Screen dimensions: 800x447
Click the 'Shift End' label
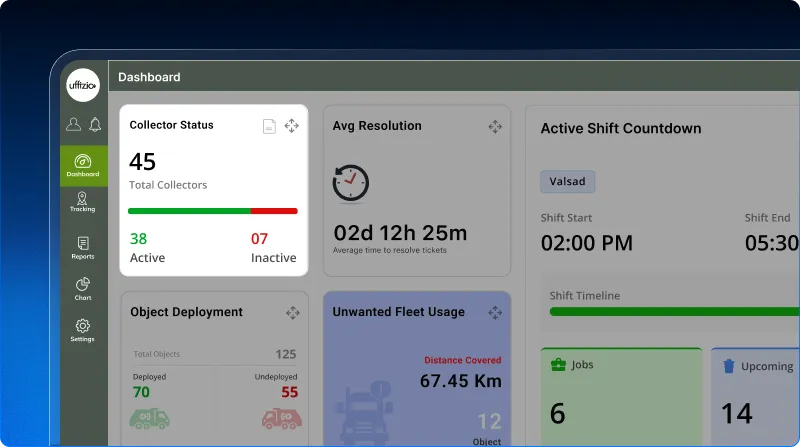(x=767, y=218)
